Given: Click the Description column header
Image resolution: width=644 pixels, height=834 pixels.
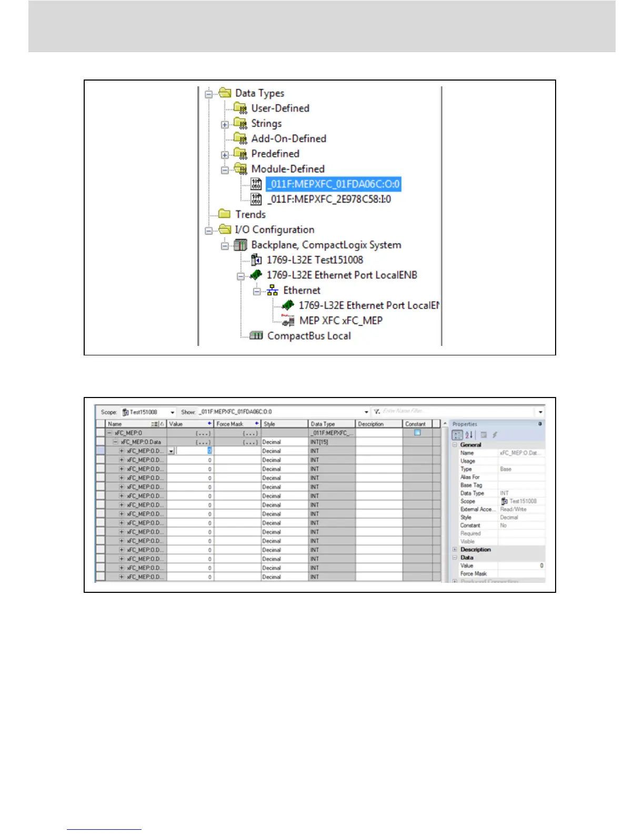Looking at the screenshot, I should (x=379, y=424).
